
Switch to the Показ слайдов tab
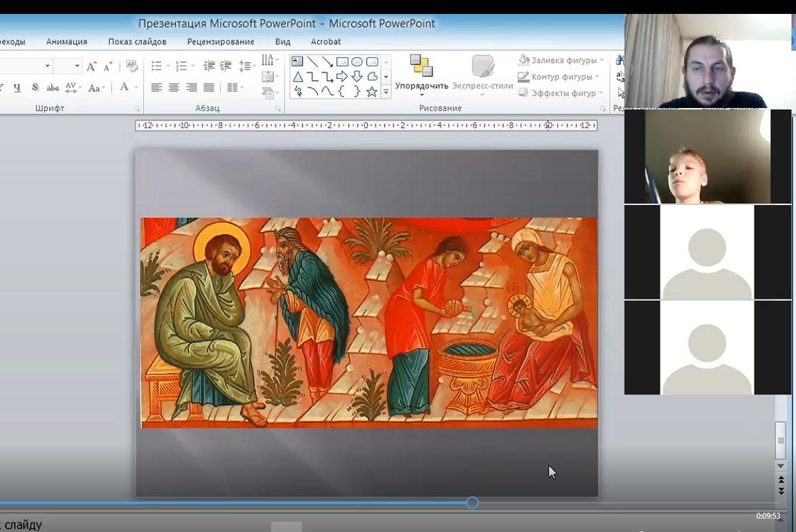pos(137,41)
